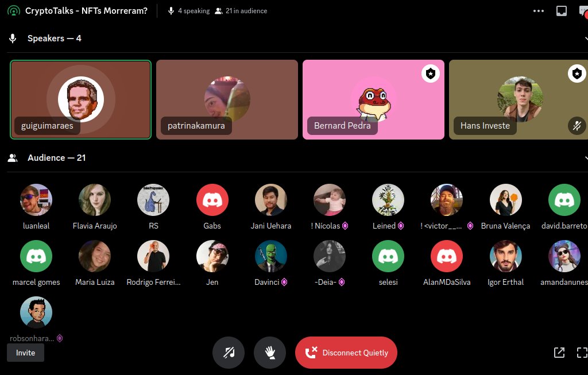Click the patrinakamura name label
The image size is (588, 375).
(196, 126)
